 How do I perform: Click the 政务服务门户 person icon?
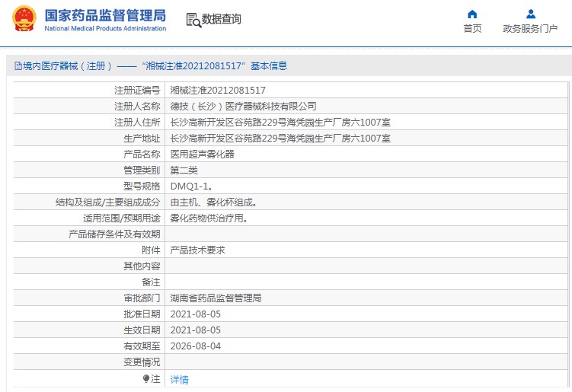(531, 14)
